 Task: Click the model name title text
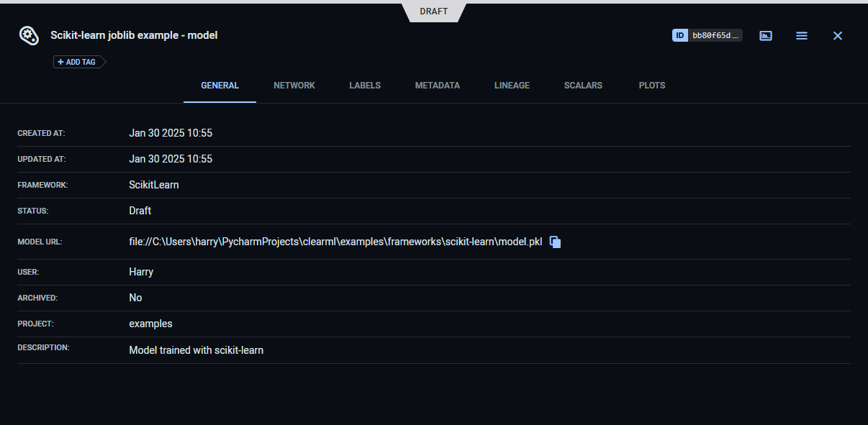pyautogui.click(x=134, y=35)
